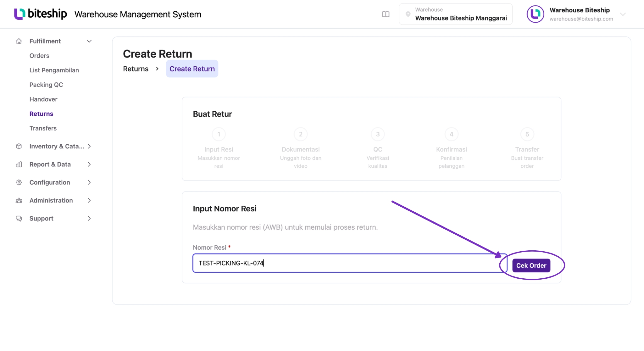Image resolution: width=644 pixels, height=351 pixels.
Task: Click the warehouse location pin icon
Action: pyautogui.click(x=408, y=14)
